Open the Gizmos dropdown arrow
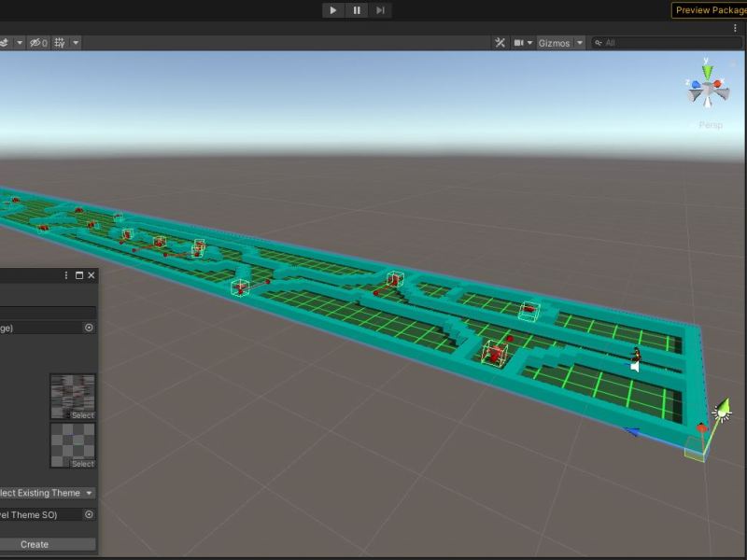The image size is (747, 560). tap(579, 42)
